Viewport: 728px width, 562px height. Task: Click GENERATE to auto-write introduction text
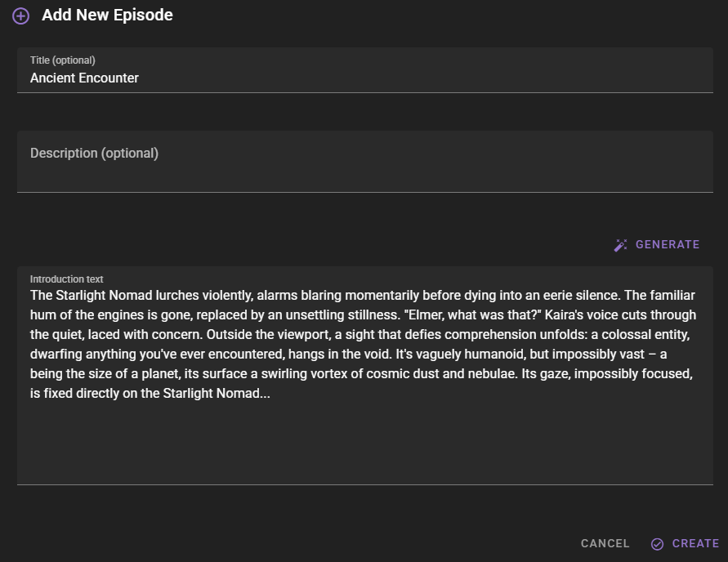click(668, 244)
